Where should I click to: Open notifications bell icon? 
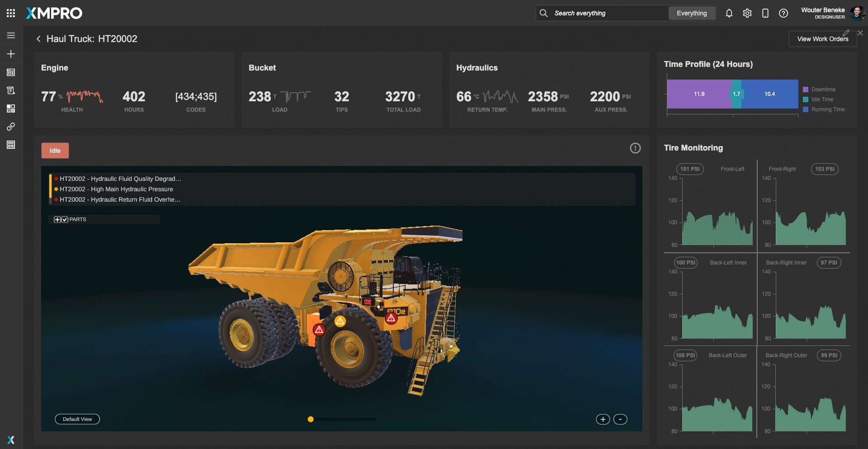729,13
